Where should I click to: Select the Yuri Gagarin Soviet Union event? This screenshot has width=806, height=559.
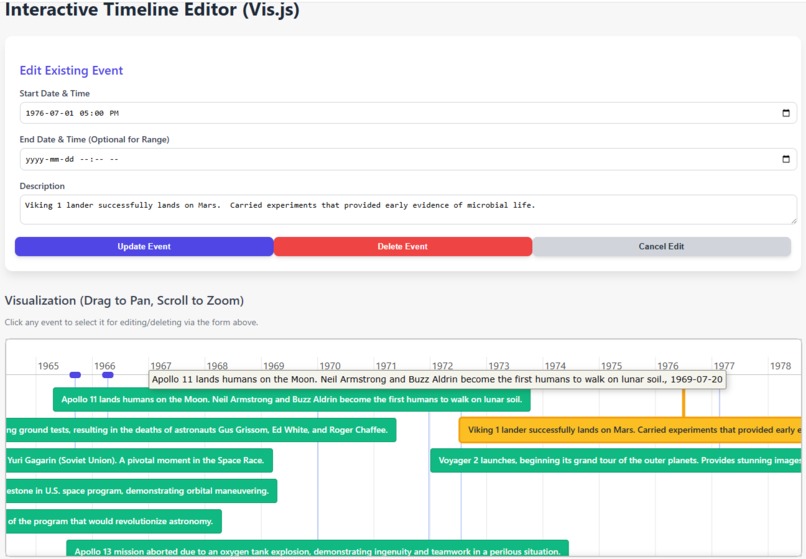coord(139,460)
